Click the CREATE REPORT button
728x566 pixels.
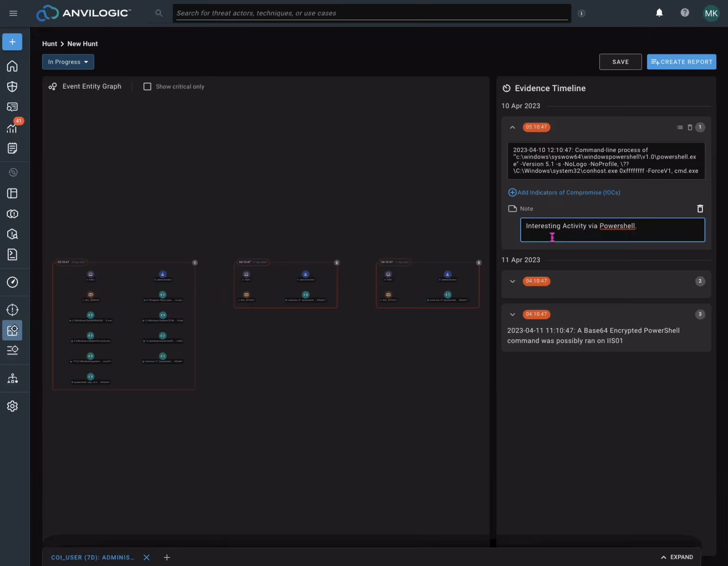coord(681,62)
